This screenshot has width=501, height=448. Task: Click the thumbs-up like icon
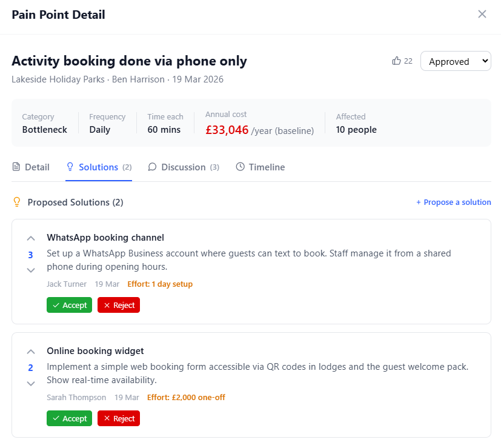pyautogui.click(x=397, y=61)
